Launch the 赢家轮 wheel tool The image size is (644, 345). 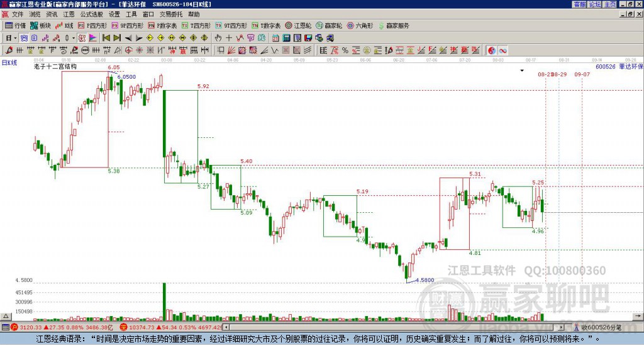coord(329,25)
